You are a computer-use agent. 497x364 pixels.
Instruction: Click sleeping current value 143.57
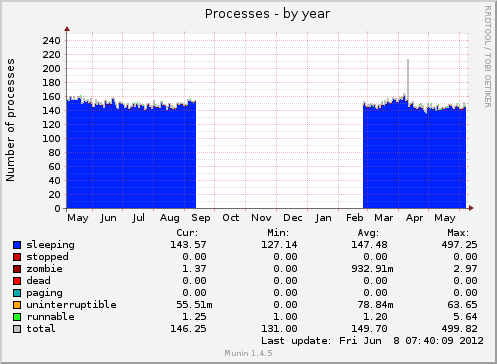(x=188, y=245)
